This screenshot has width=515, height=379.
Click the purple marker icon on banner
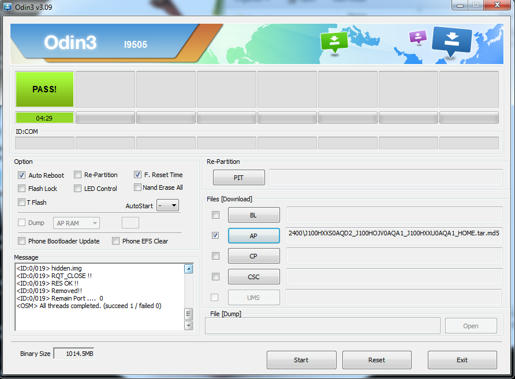pos(418,37)
